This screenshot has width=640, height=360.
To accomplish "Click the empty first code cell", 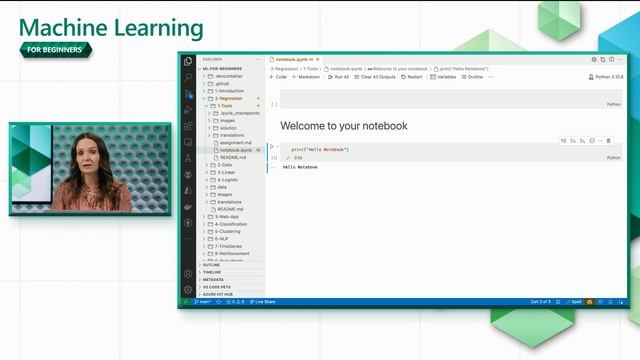I will tap(451, 99).
